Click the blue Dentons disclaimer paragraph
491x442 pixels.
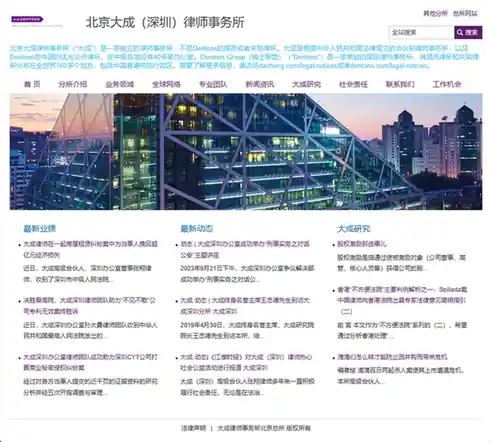[244, 57]
